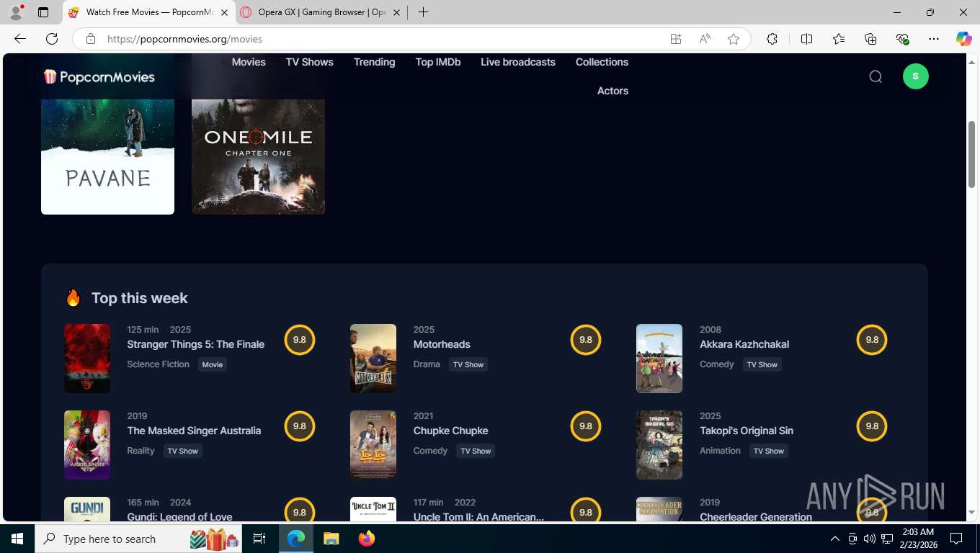Open tab actions menu icon
This screenshot has width=980, height=553.
[43, 12]
